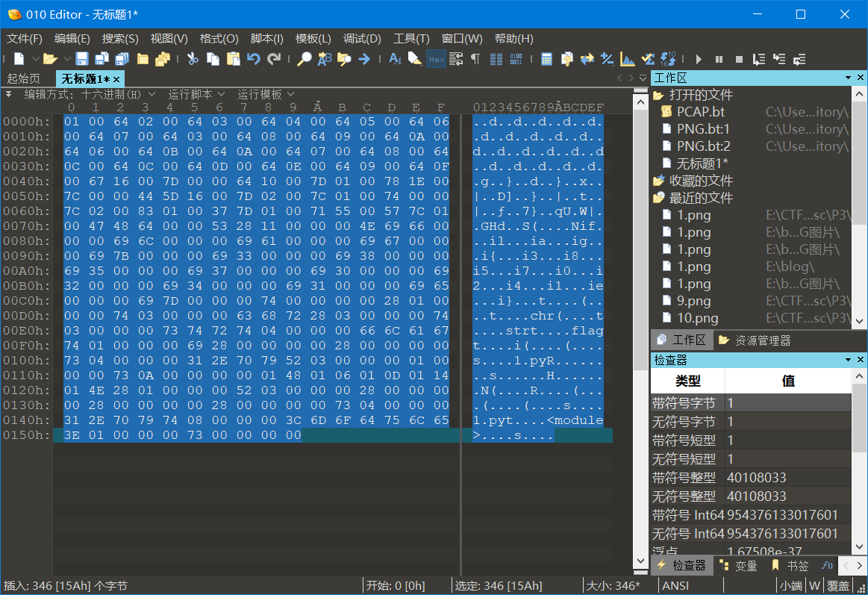The height and width of the screenshot is (595, 868).
Task: Open the 工作区 panel options arrow
Action: (x=848, y=78)
